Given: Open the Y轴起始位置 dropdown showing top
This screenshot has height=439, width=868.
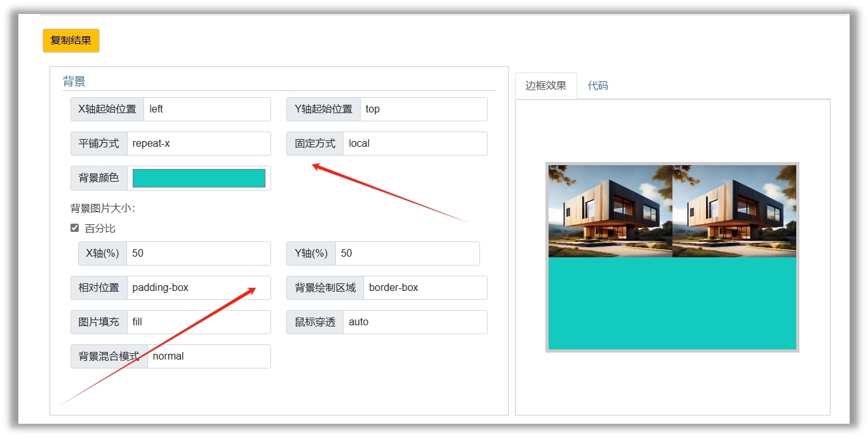Looking at the screenshot, I should pyautogui.click(x=424, y=109).
